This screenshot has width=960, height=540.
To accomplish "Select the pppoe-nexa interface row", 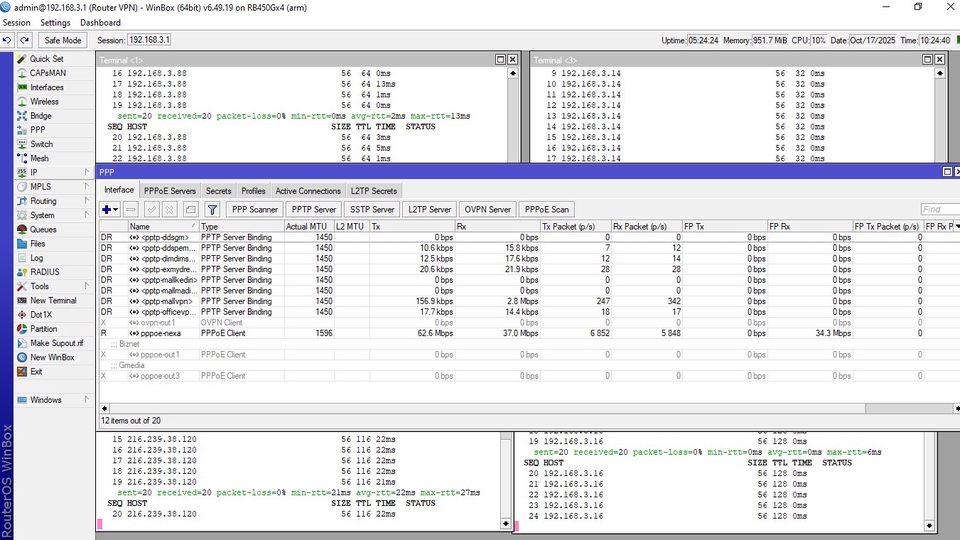I will click(160, 333).
